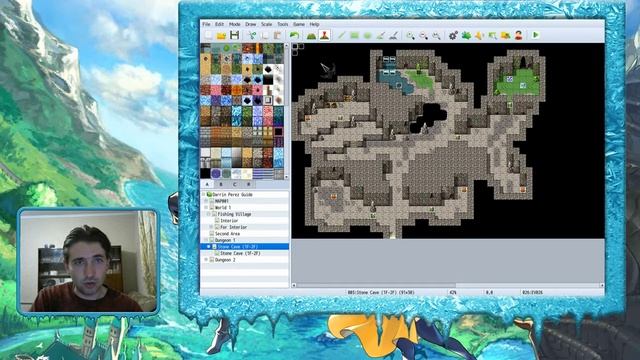Collapse the Darrin Perez Guide root node
This screenshot has height=360, width=640.
204,195
